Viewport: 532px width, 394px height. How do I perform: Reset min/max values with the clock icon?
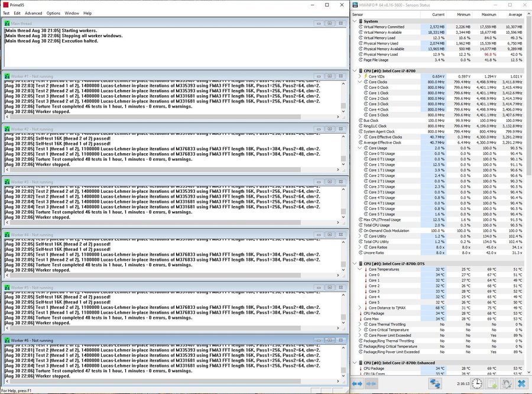pos(476,383)
